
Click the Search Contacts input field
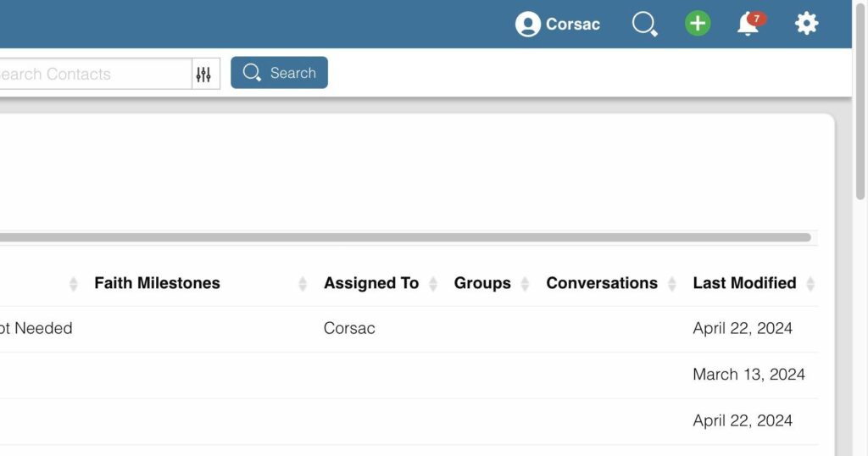(93, 74)
